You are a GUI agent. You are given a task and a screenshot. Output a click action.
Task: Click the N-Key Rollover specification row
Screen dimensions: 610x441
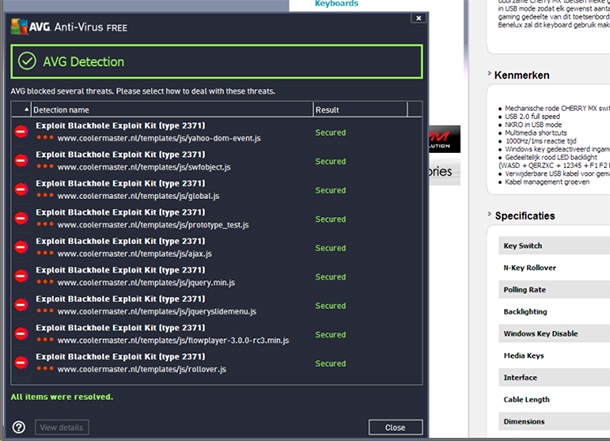(554, 268)
